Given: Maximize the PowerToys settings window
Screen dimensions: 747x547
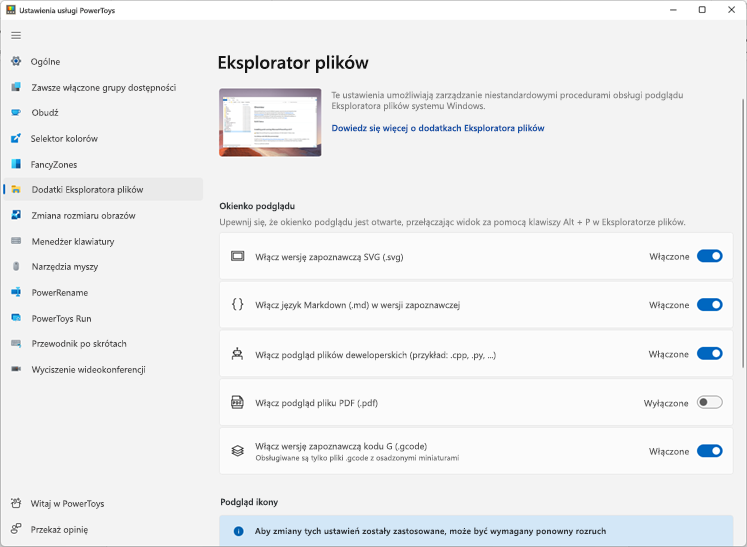Looking at the screenshot, I should (702, 10).
